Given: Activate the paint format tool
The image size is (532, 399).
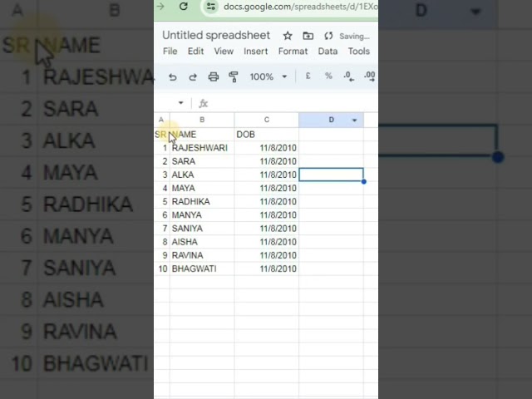Looking at the screenshot, I should coord(234,77).
